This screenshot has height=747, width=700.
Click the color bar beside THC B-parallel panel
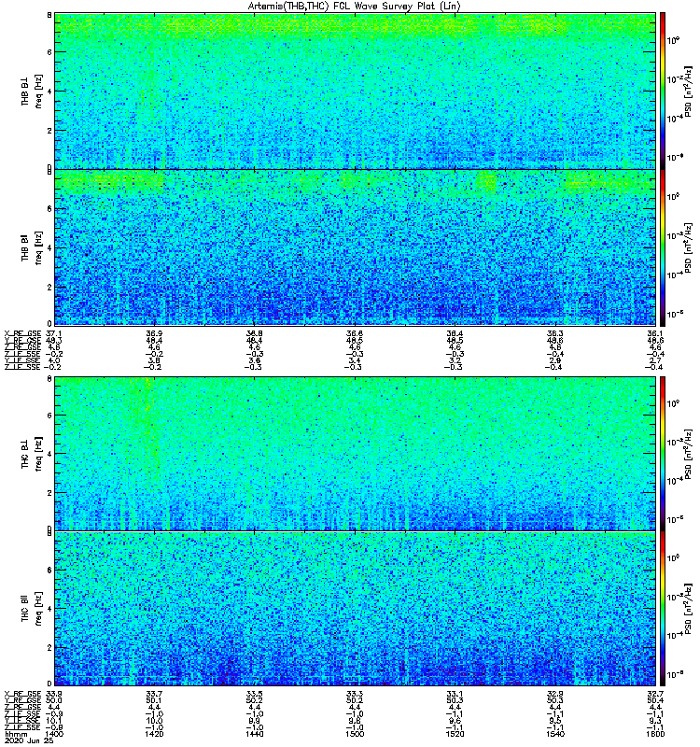(663, 609)
